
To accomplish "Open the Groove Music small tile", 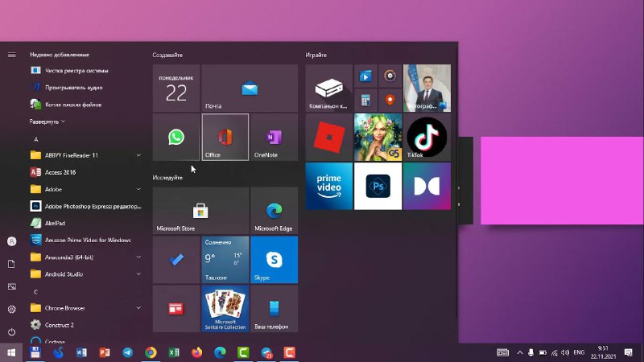I will [x=390, y=76].
